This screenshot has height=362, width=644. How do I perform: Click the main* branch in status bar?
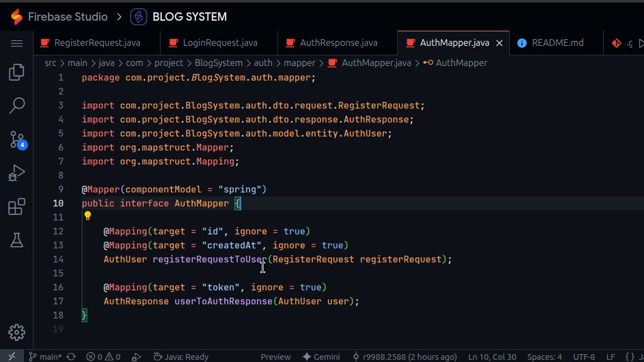pyautogui.click(x=45, y=356)
